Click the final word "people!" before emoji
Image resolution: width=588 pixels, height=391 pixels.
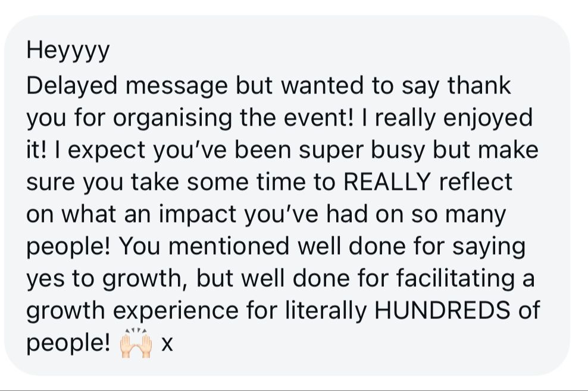[x=68, y=343]
